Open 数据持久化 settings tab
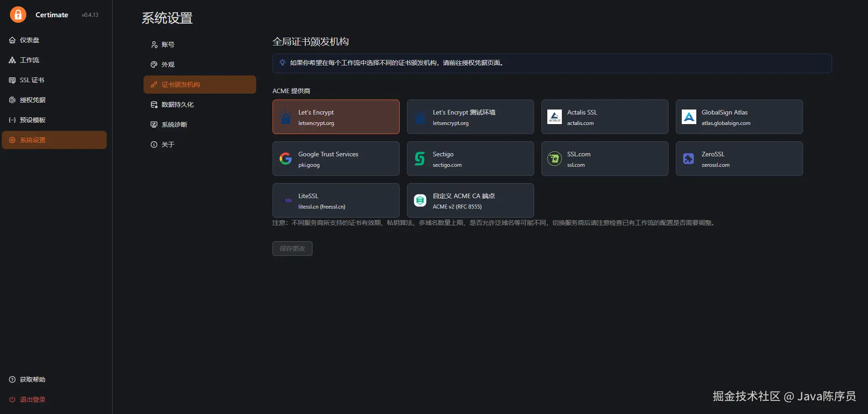The image size is (868, 414). (200, 105)
